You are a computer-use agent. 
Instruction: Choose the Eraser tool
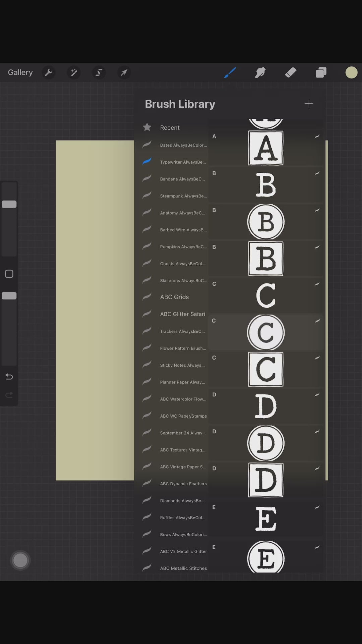[x=291, y=72]
